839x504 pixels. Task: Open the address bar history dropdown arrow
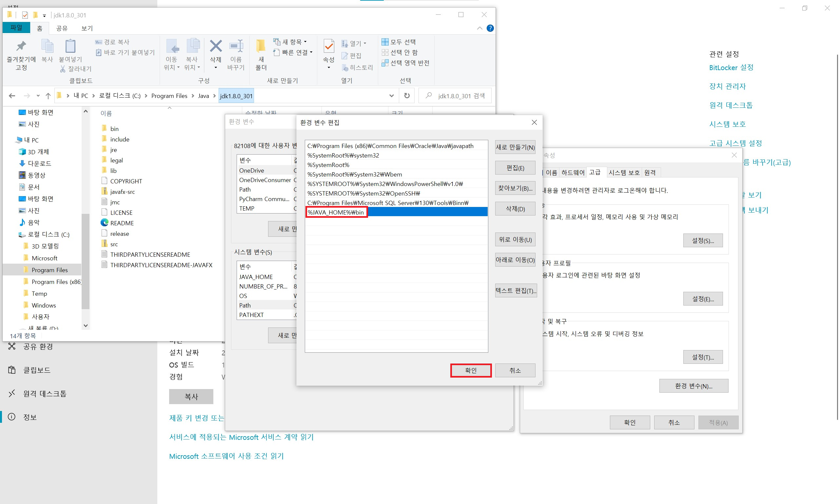(x=391, y=96)
